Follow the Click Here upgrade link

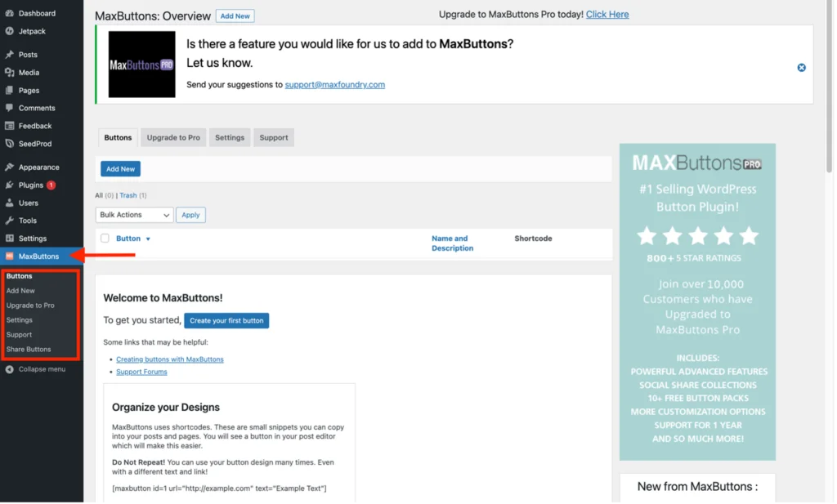pos(608,15)
